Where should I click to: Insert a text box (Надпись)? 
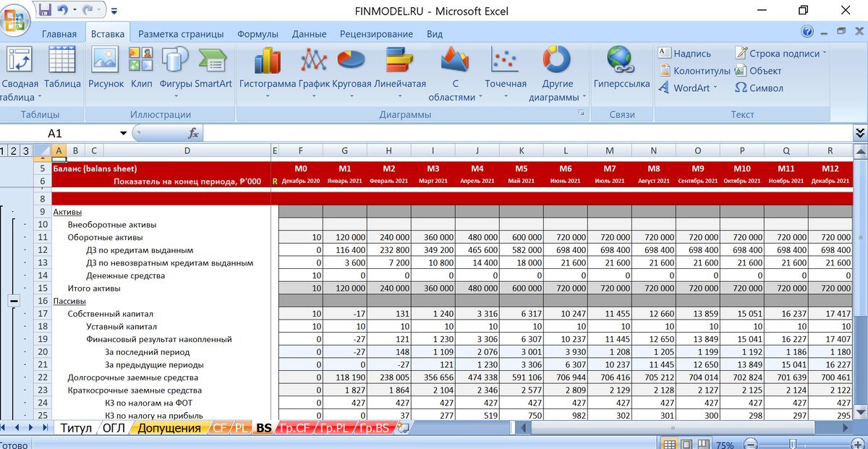684,54
